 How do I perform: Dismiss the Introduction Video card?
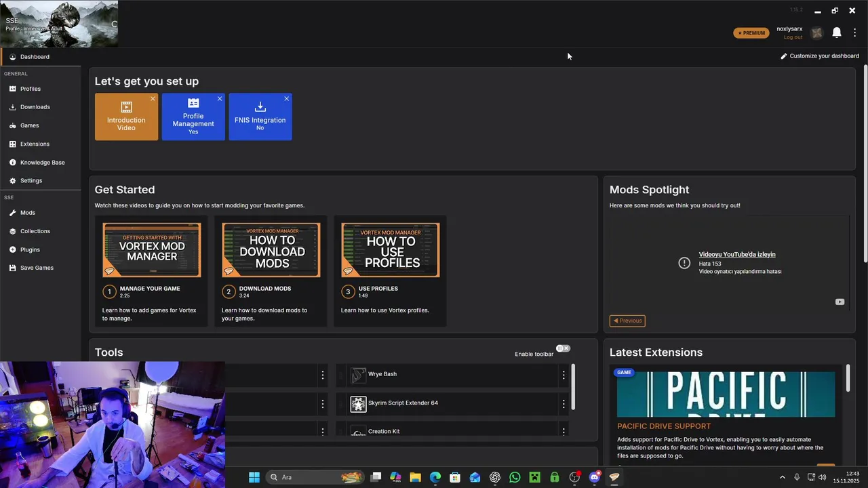[x=153, y=99]
